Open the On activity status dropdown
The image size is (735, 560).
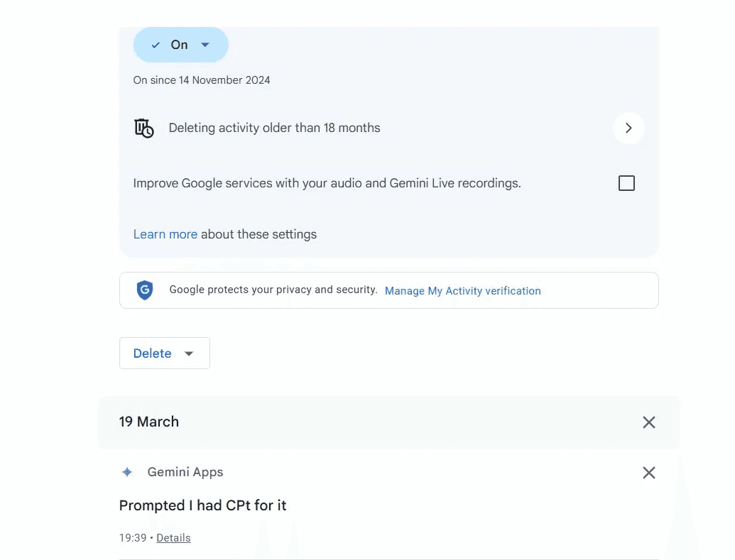pyautogui.click(x=180, y=45)
